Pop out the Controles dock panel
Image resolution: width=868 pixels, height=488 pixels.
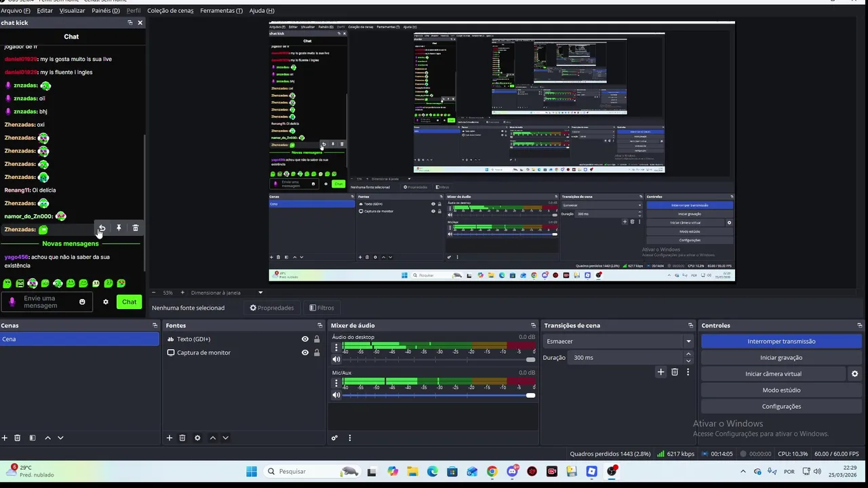point(860,325)
